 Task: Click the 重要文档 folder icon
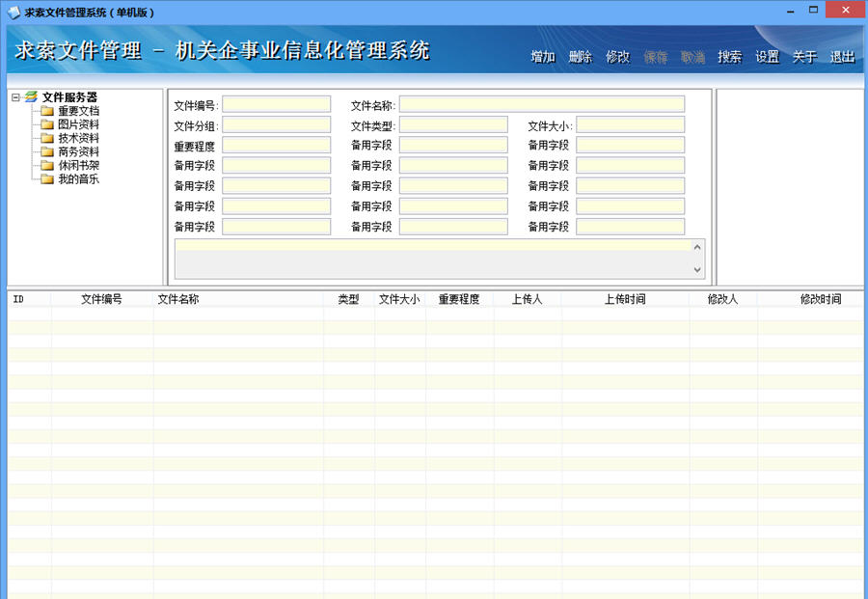pos(47,111)
